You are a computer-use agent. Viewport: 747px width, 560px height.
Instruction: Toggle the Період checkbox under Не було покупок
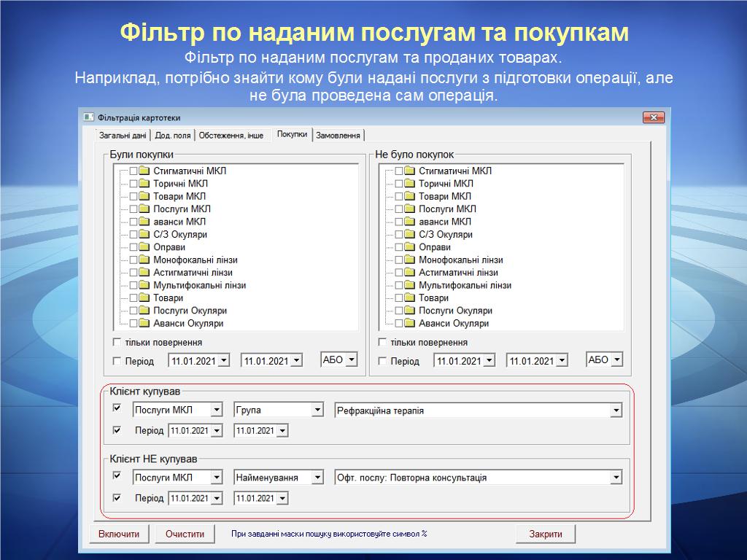tap(382, 361)
